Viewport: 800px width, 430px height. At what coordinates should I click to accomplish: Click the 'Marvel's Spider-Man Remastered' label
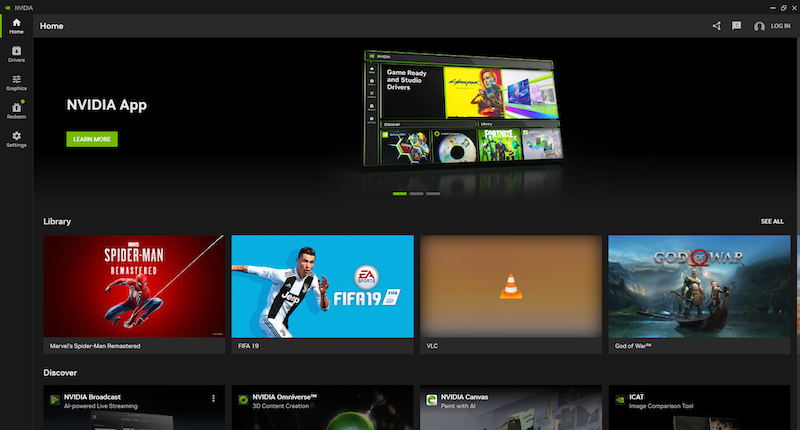(x=95, y=346)
